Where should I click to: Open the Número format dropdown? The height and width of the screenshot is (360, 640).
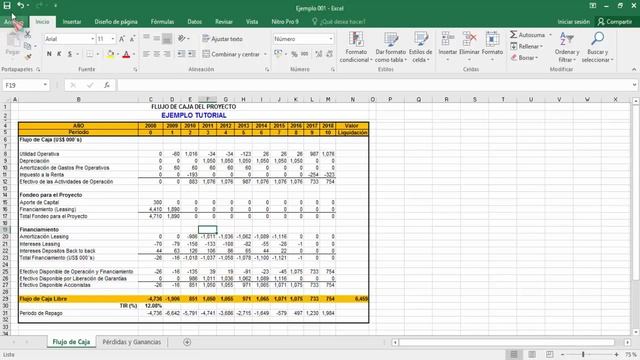pos(331,39)
